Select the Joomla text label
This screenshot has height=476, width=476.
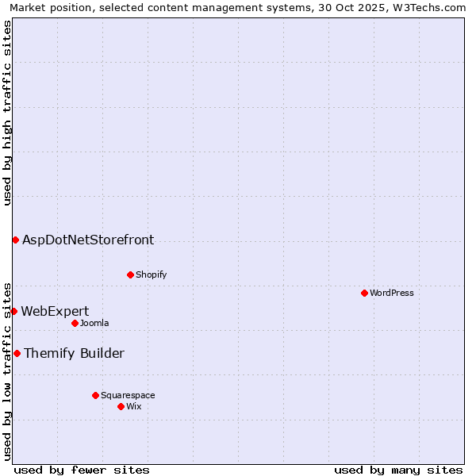click(94, 323)
